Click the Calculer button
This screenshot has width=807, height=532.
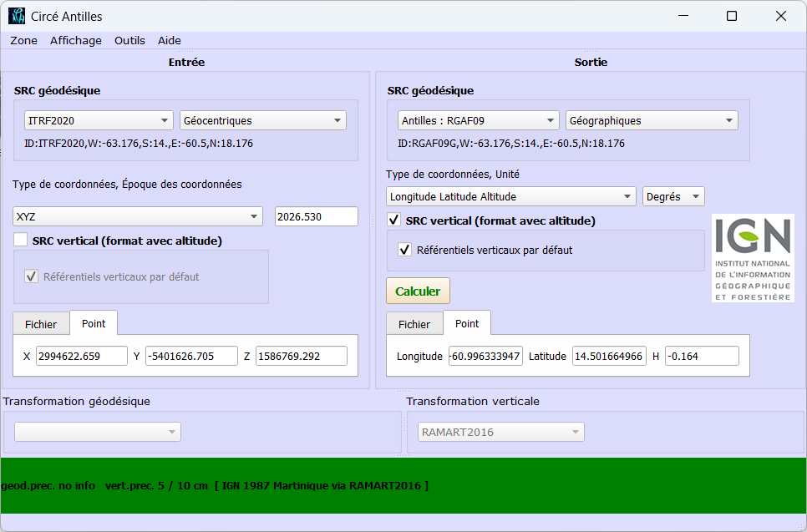pyautogui.click(x=418, y=291)
